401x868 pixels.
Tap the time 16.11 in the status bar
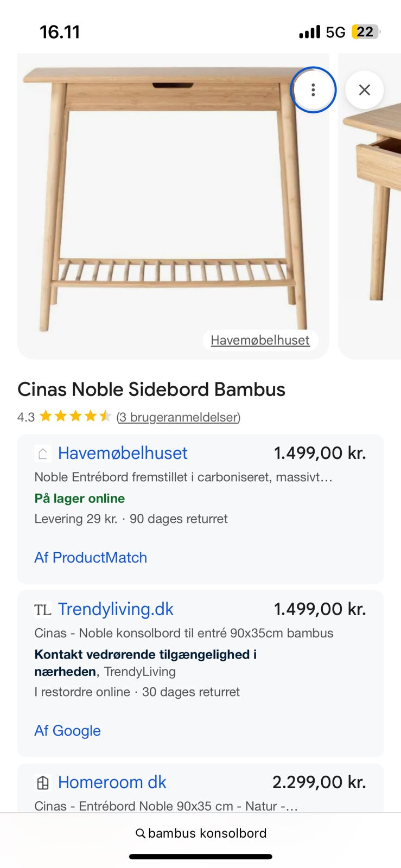60,31
